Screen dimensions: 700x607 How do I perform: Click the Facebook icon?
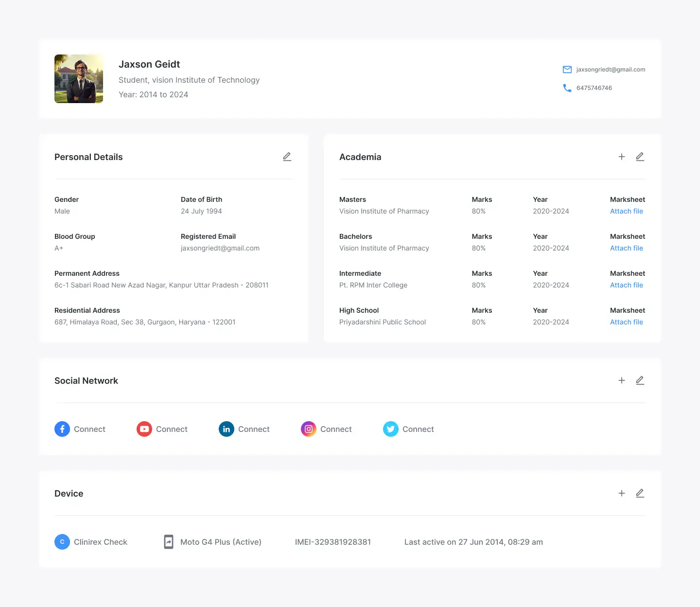click(x=62, y=429)
